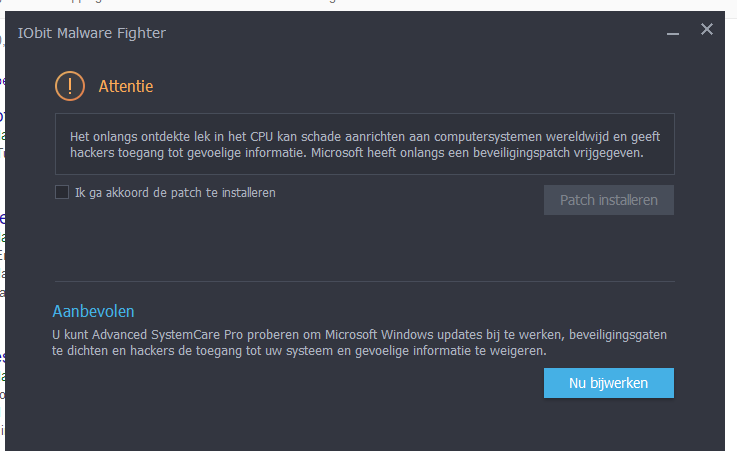The width and height of the screenshot is (737, 465).
Task: Click the greyed-out Patch installeren button
Action: click(x=609, y=200)
